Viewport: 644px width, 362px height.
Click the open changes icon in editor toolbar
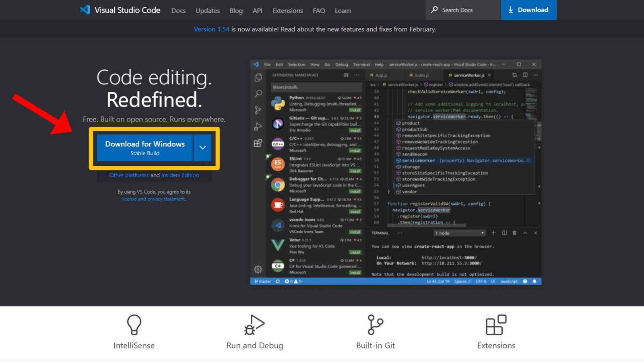[x=514, y=75]
